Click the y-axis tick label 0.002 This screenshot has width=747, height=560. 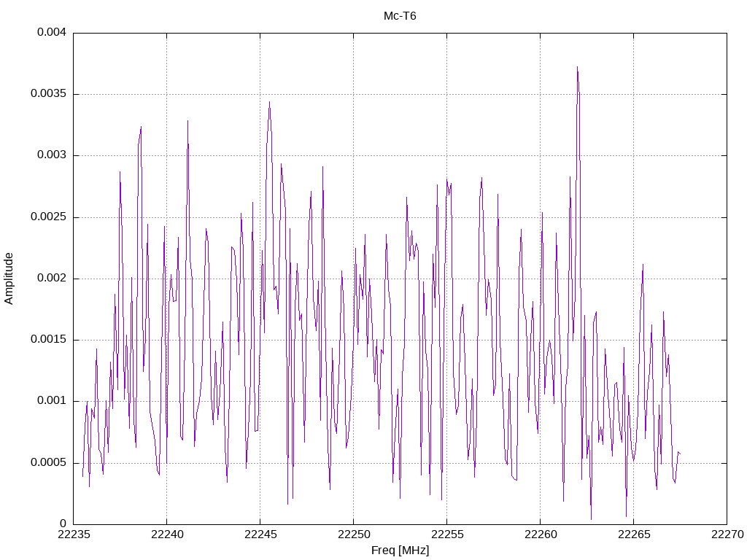coord(52,279)
